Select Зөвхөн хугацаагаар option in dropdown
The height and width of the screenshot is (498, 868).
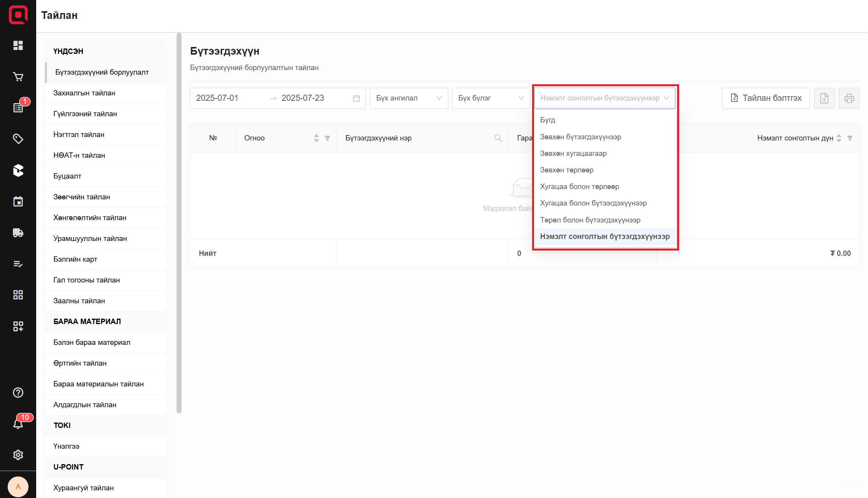pyautogui.click(x=573, y=154)
